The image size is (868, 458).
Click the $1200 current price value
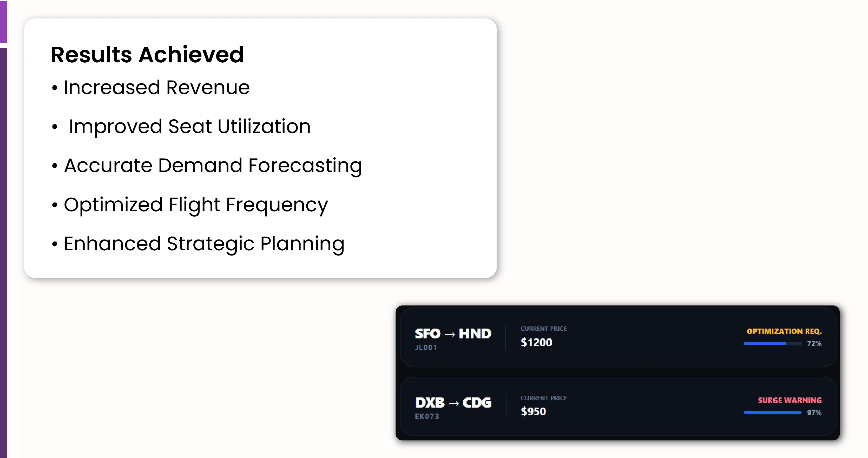click(536, 343)
